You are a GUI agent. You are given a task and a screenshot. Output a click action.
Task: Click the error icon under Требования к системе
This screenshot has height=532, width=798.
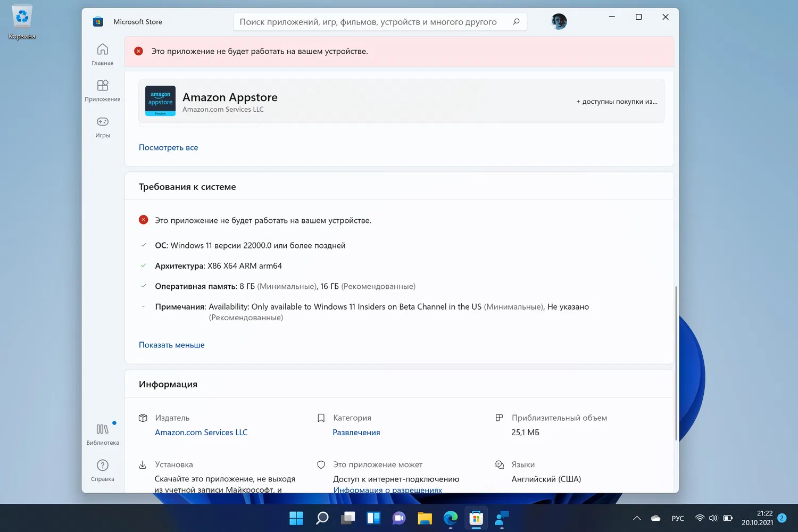pyautogui.click(x=143, y=220)
